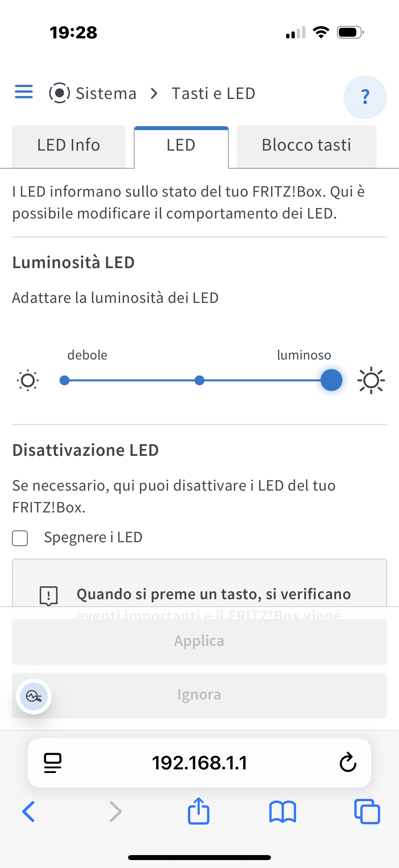Switch to the LED Info tab

coord(69,146)
